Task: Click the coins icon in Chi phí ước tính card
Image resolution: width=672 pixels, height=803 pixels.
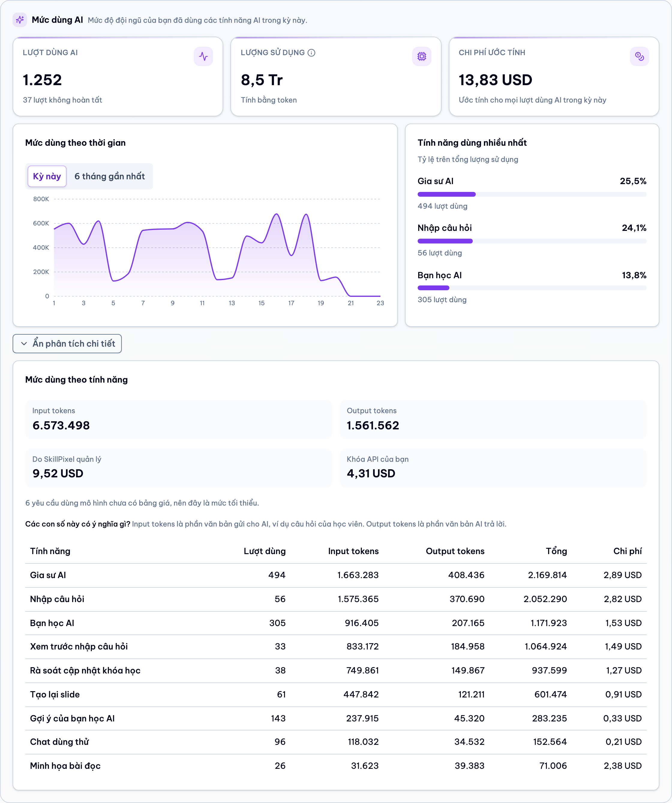Action: 639,57
